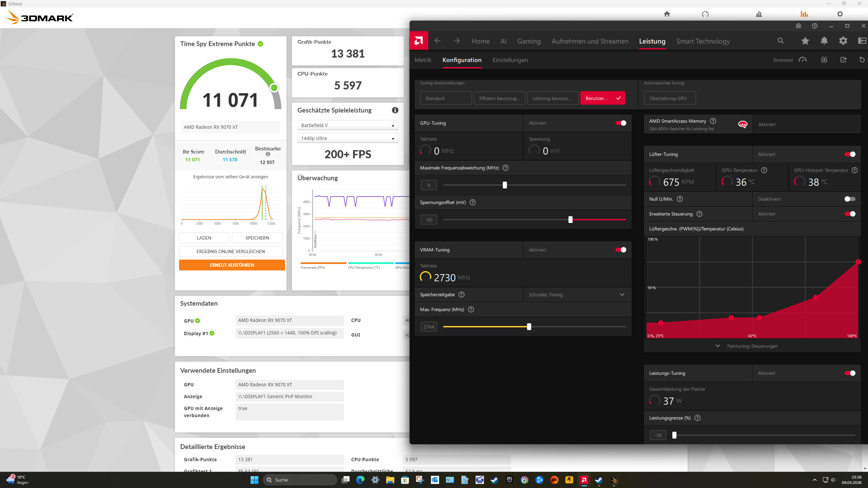Screen dimensions: 868x488
Task: Toggle Lüfter-Tuning switch
Action: (850, 154)
